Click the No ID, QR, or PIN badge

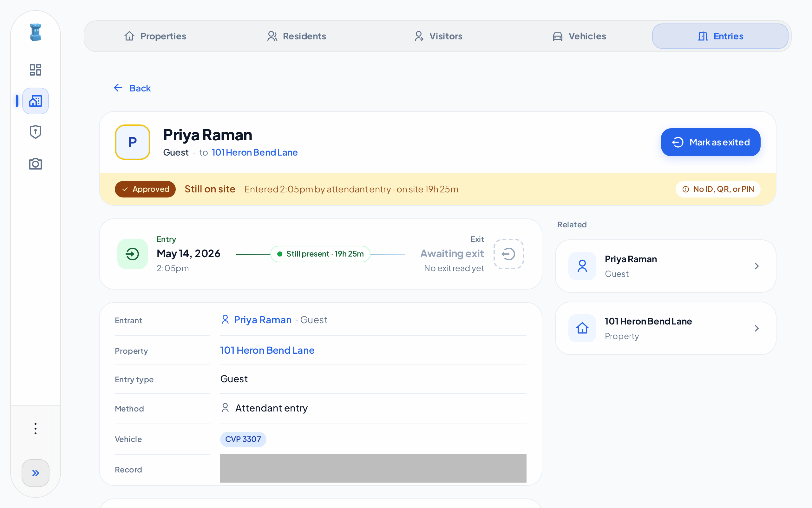click(718, 189)
